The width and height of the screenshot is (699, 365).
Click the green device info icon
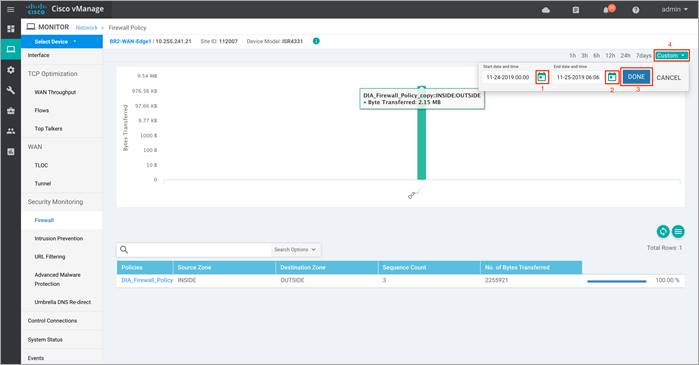[316, 41]
